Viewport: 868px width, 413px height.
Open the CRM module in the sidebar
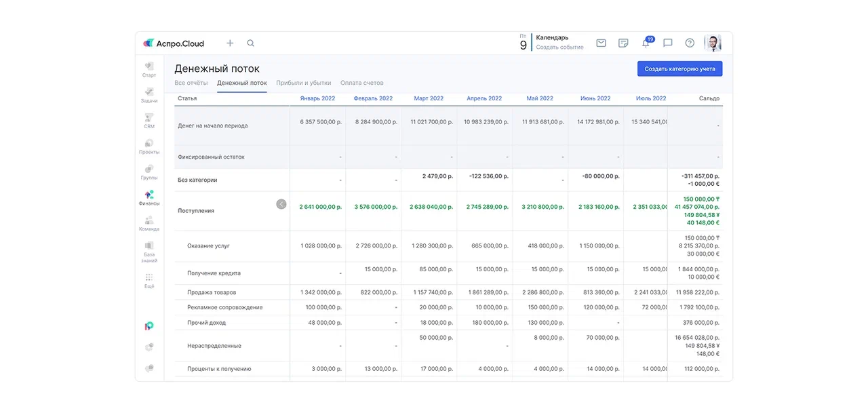point(149,121)
